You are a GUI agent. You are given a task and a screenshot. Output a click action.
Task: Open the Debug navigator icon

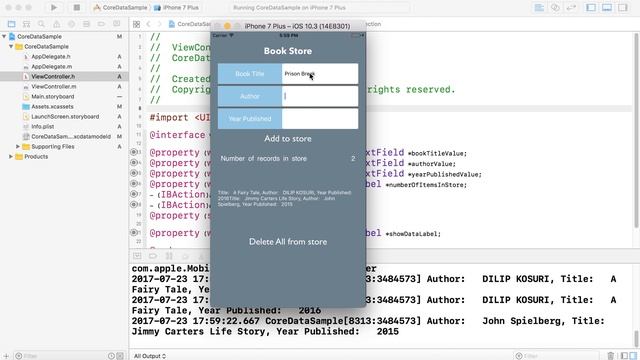(86, 24)
